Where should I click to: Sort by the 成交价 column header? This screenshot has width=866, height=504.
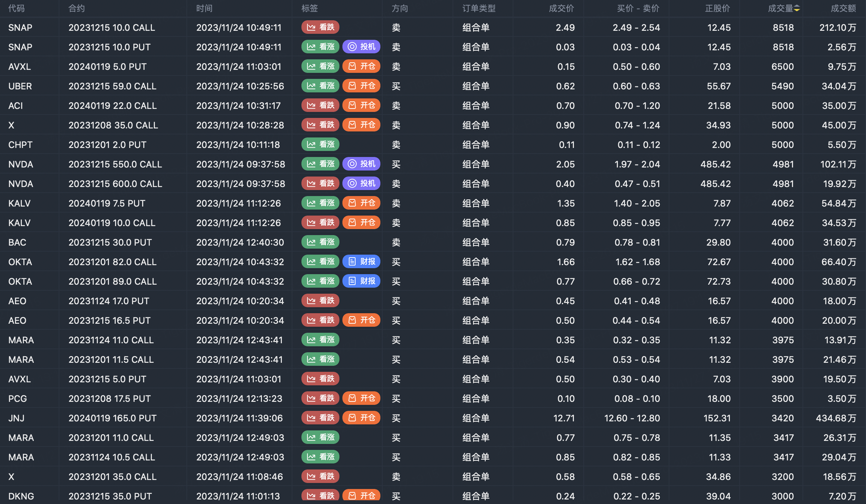point(561,9)
